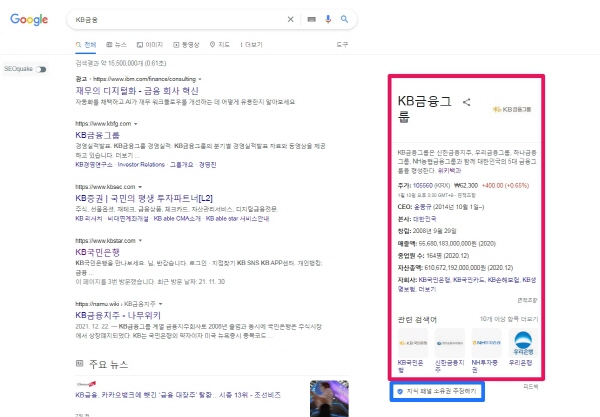This screenshot has width=600, height=417.
Task: Open the KB able CMA소개 sitelink
Action: 177,219
